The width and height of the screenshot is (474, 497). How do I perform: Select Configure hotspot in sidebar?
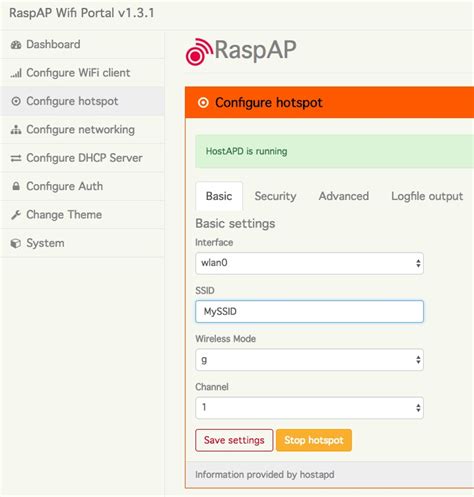pyautogui.click(x=82, y=101)
